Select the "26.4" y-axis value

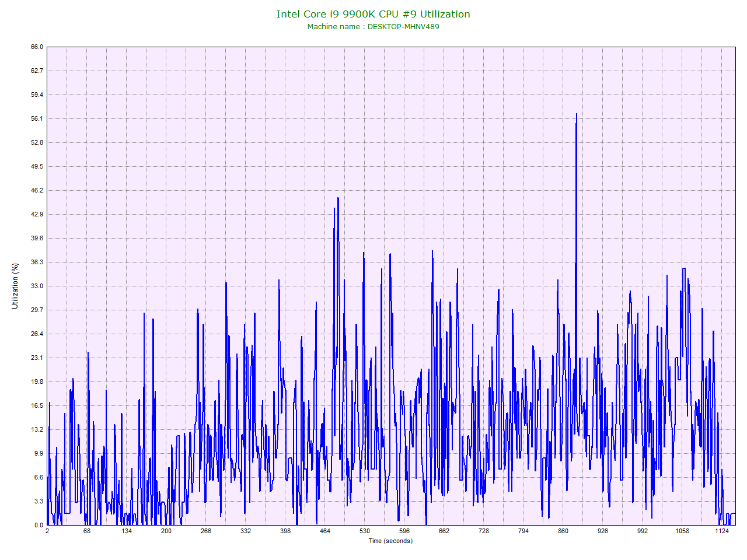(x=37, y=334)
